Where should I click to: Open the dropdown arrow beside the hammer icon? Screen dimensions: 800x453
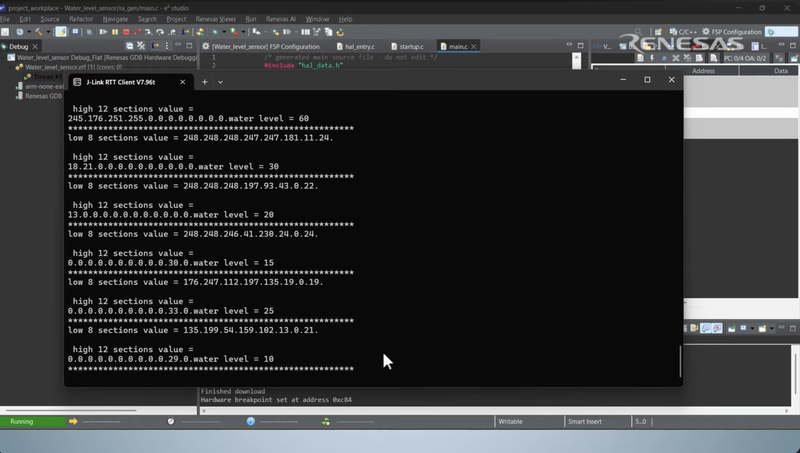click(48, 32)
